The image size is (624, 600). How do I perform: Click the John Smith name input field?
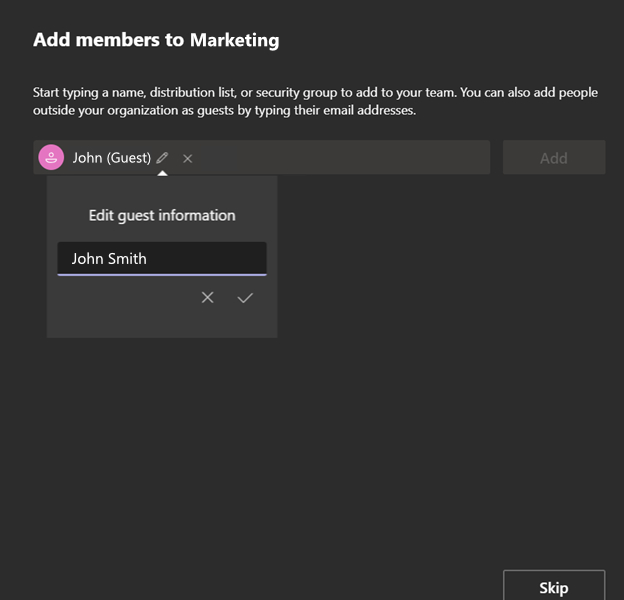tap(162, 259)
